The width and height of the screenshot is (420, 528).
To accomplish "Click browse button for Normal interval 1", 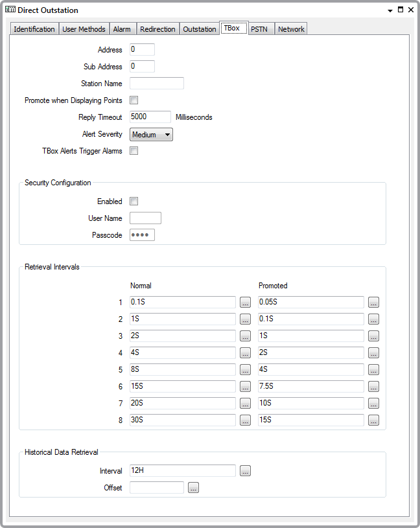I will tap(245, 303).
